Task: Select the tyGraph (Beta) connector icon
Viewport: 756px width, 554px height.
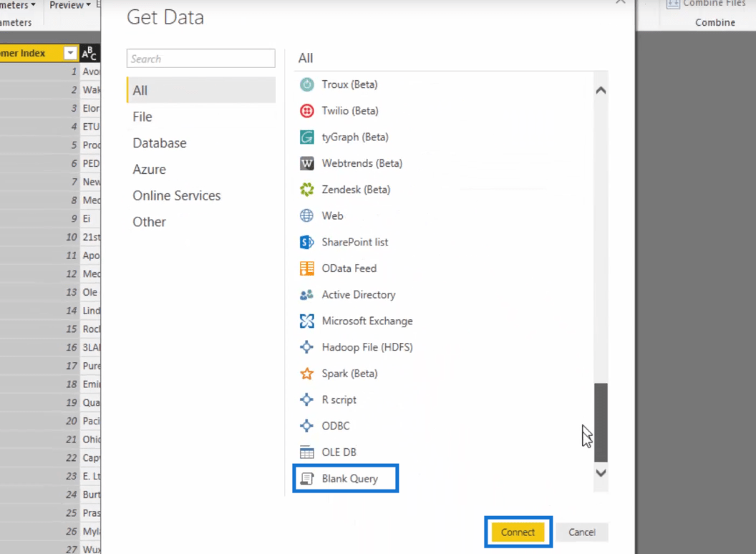Action: click(306, 137)
